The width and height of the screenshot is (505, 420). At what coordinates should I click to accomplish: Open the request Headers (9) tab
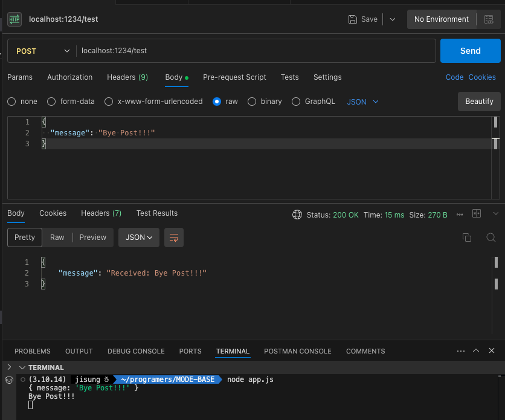(x=127, y=77)
